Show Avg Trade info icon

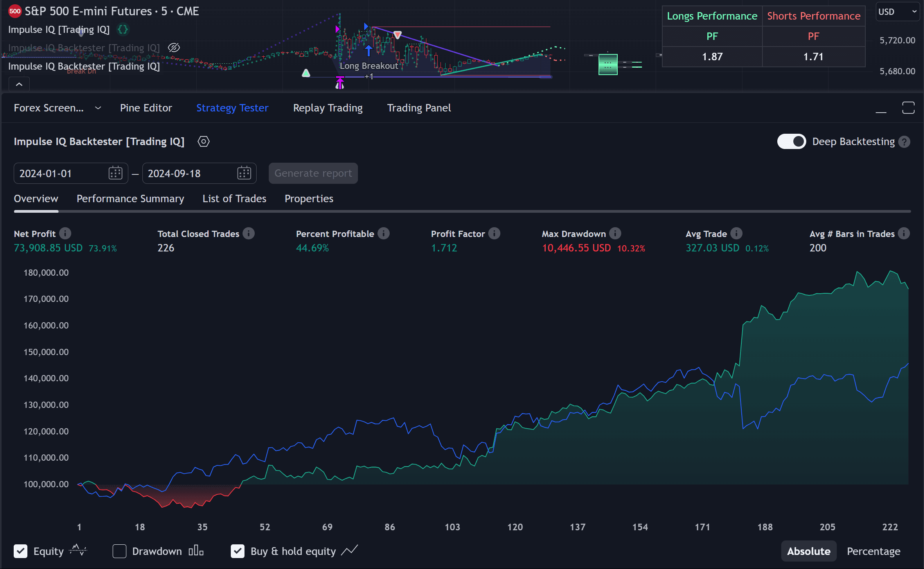(736, 234)
